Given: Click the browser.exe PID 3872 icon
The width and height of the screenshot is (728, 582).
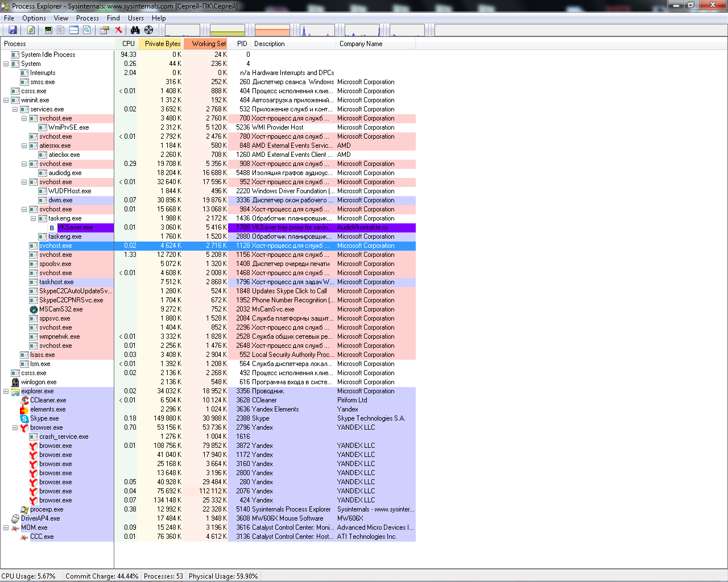Looking at the screenshot, I should pos(34,446).
